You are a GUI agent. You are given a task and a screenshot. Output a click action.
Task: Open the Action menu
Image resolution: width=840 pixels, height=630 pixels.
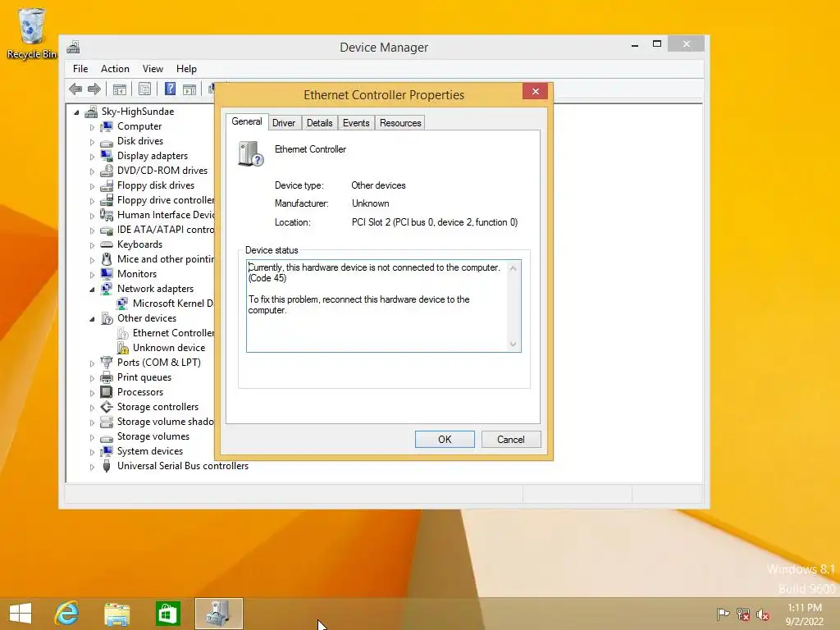point(115,69)
